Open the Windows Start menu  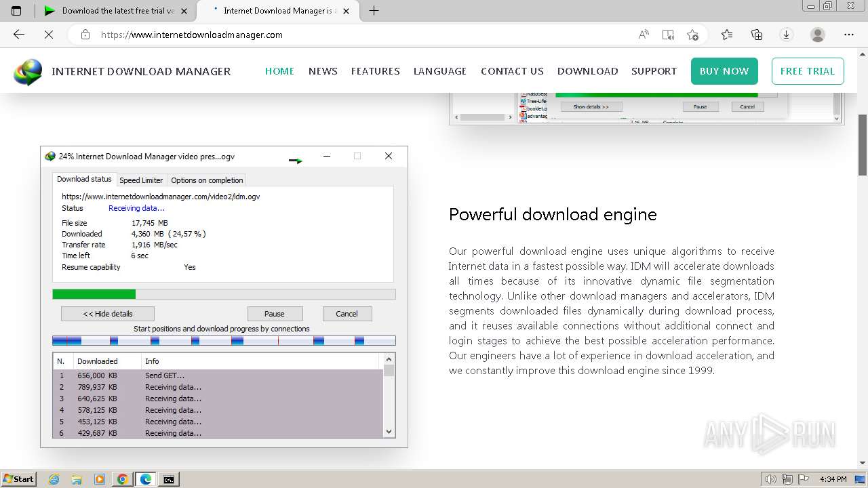[x=19, y=479]
